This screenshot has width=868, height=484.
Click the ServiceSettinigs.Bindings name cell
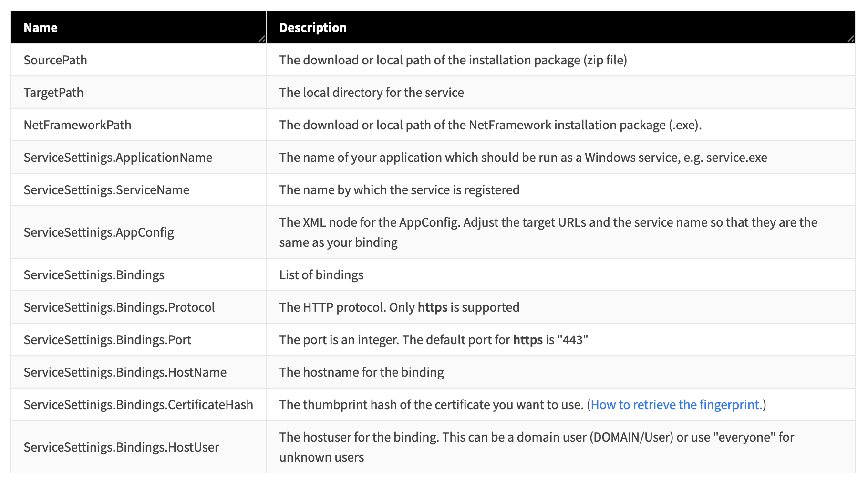click(x=94, y=275)
